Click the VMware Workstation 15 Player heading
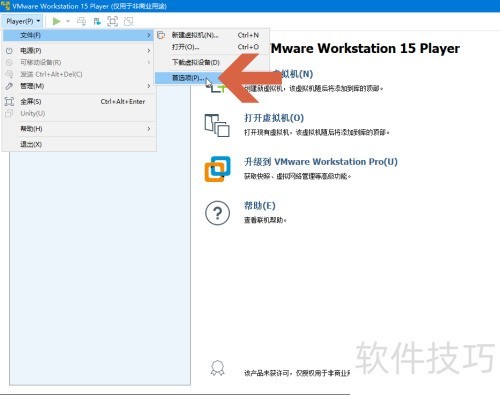 pyautogui.click(x=365, y=49)
